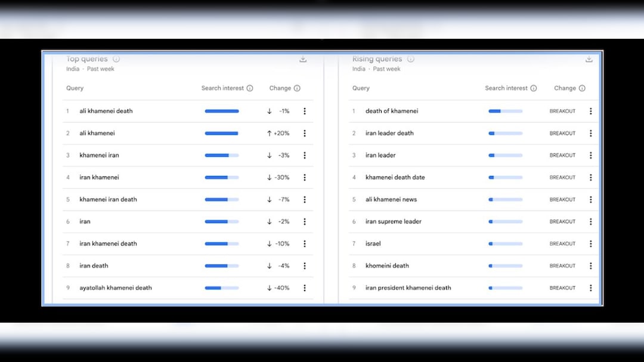Click the 'ali khamenei' top query
The image size is (644, 362).
(x=97, y=133)
